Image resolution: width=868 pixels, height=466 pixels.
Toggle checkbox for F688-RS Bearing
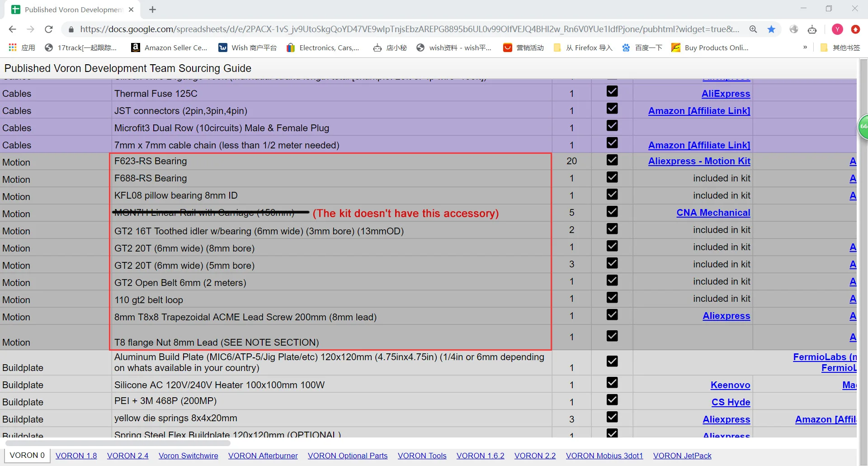click(612, 177)
